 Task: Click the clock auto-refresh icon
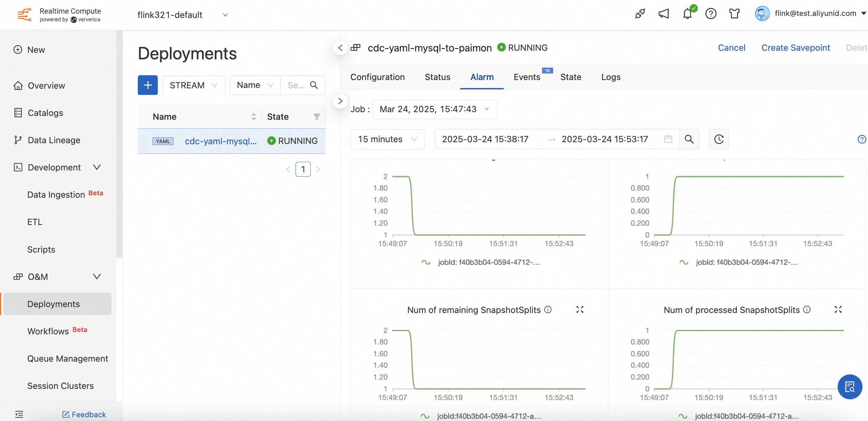pyautogui.click(x=719, y=139)
